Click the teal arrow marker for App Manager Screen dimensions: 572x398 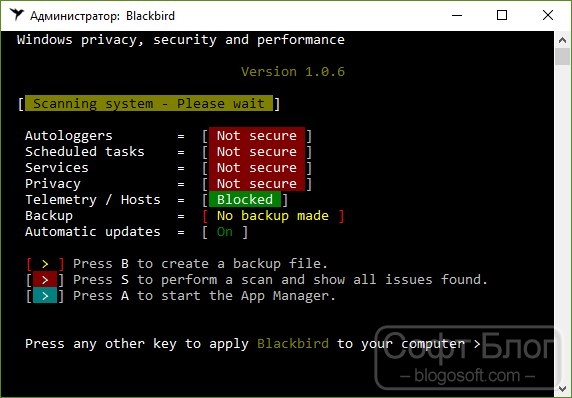coord(45,295)
